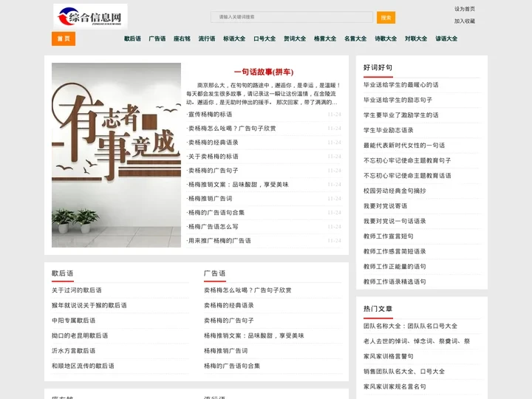
Task: Open the 谚语大全 navigation menu item
Action: [x=446, y=38]
